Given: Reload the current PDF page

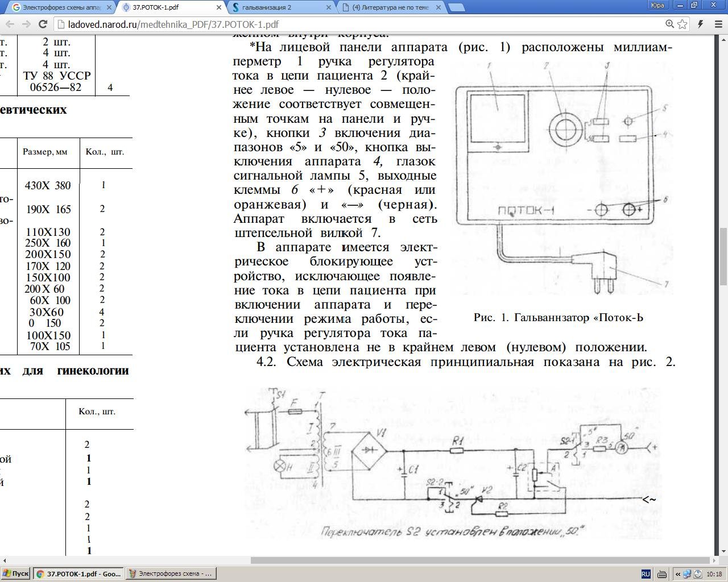Looking at the screenshot, I should point(43,24).
